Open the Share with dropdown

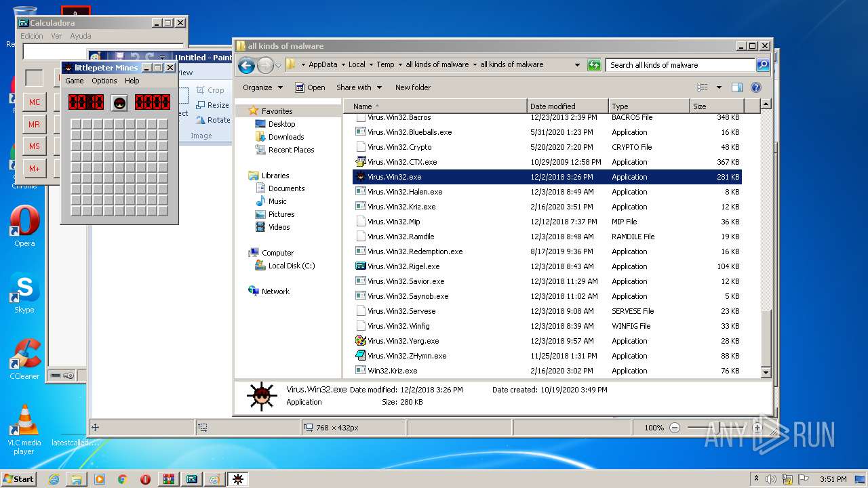tap(359, 87)
